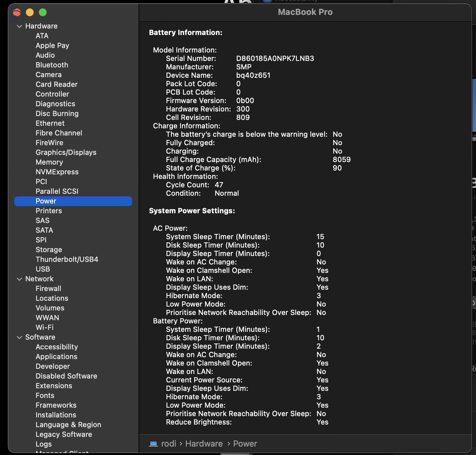This screenshot has height=455, width=476.
Task: Open the Developer entry
Action: (53, 366)
